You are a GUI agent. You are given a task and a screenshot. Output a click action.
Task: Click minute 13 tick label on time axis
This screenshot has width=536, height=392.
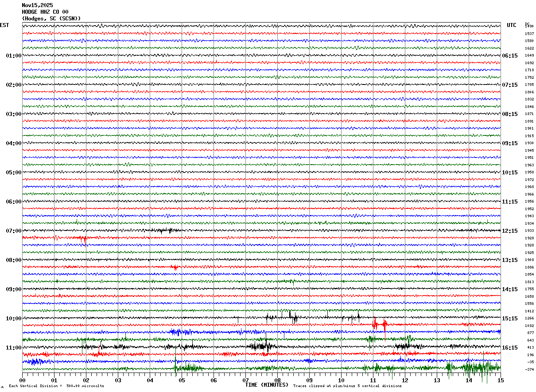pyautogui.click(x=437, y=380)
